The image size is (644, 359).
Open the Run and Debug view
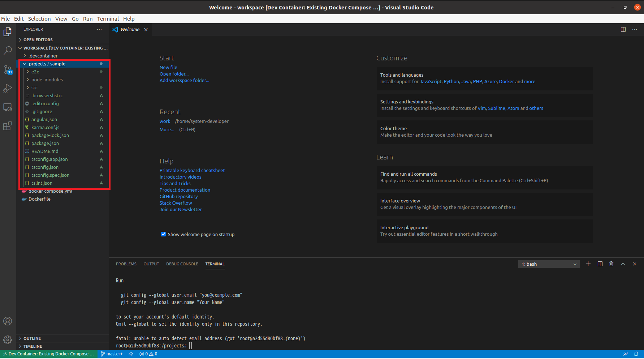pyautogui.click(x=8, y=88)
